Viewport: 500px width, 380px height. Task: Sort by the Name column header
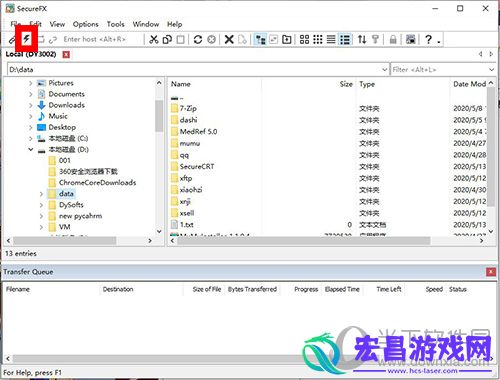pyautogui.click(x=215, y=84)
